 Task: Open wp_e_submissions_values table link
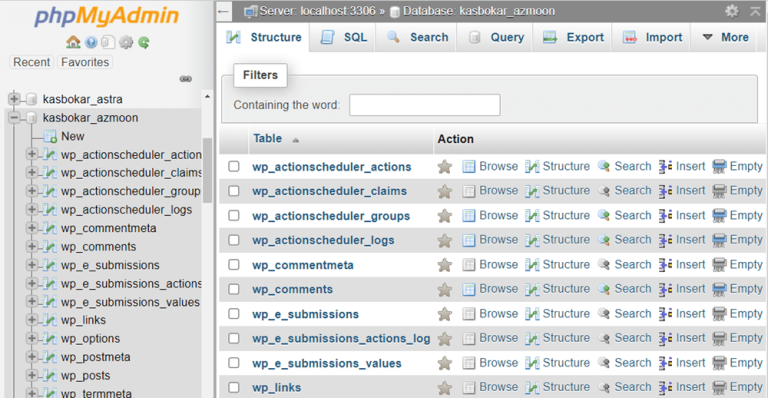coord(327,363)
